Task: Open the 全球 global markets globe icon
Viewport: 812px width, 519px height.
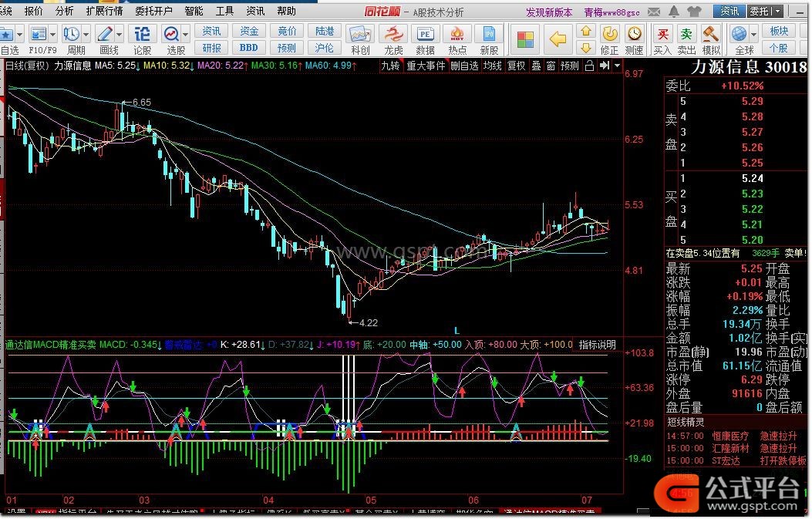Action: pyautogui.click(x=739, y=34)
